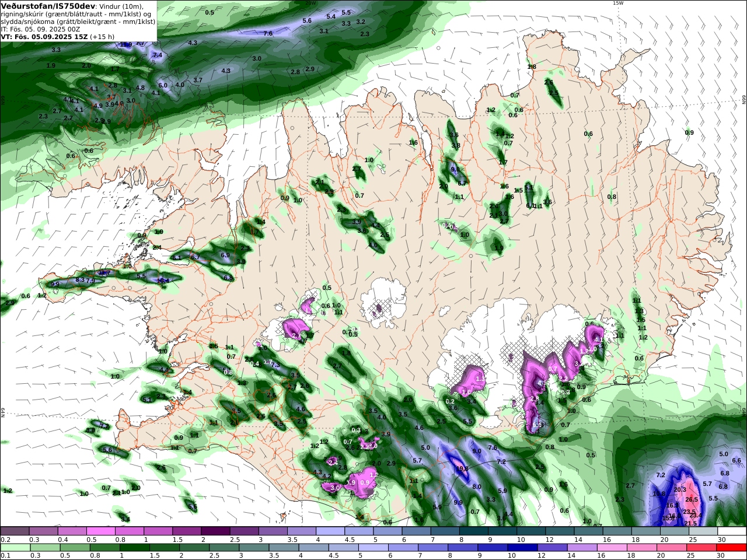Click the '23.4' precipitation value
The image size is (747, 560).
pyautogui.click(x=696, y=515)
